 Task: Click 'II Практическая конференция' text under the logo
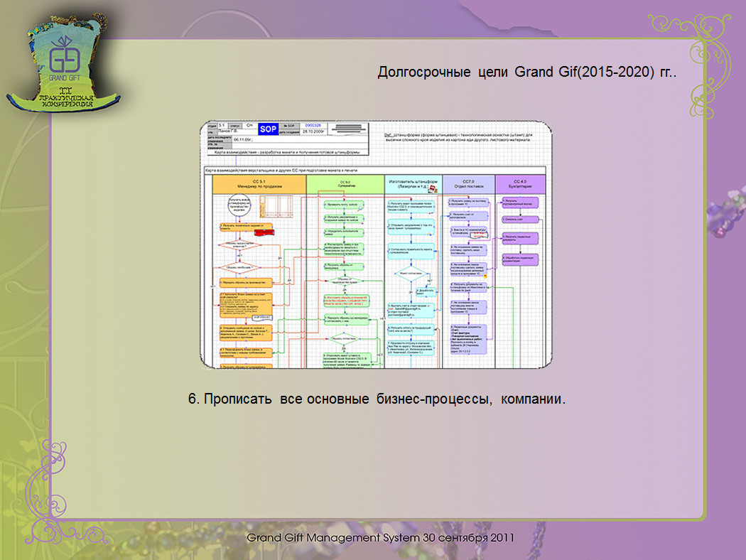tap(65, 97)
